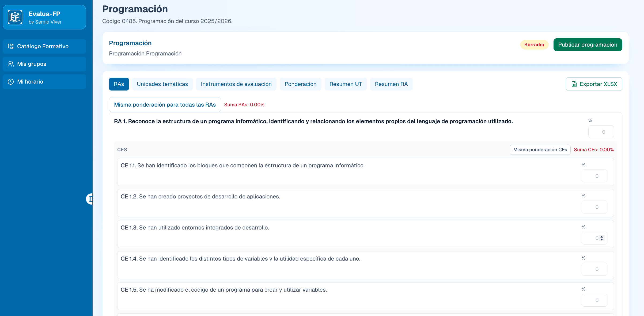Open the Resumen UT tab
Image resolution: width=644 pixels, height=316 pixels.
[x=346, y=84]
